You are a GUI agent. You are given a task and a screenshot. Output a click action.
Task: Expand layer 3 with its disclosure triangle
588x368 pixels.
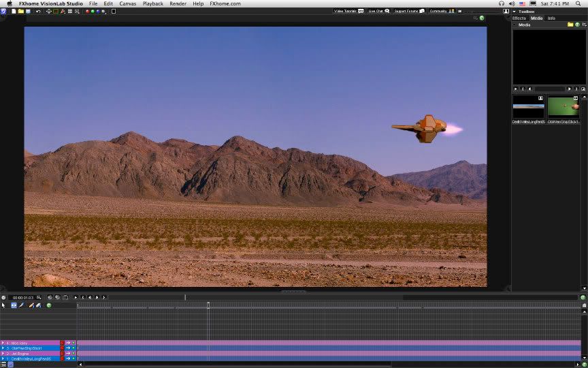click(3, 348)
